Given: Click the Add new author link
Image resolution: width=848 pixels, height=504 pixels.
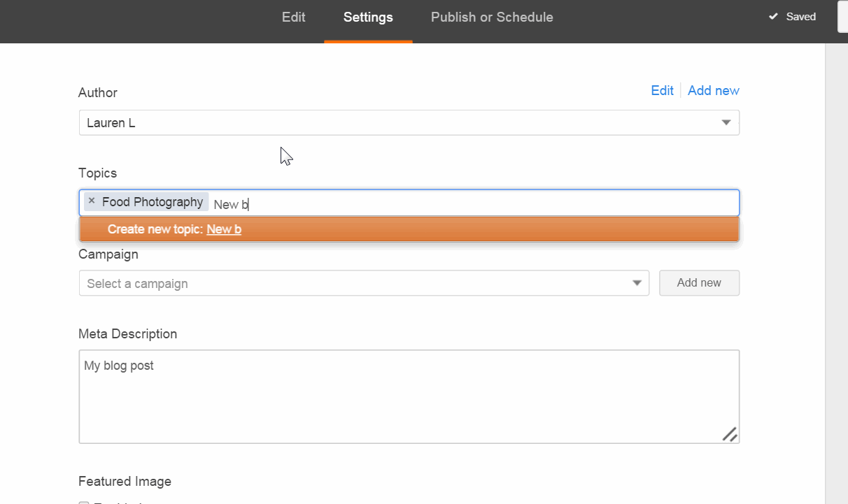Looking at the screenshot, I should (713, 90).
